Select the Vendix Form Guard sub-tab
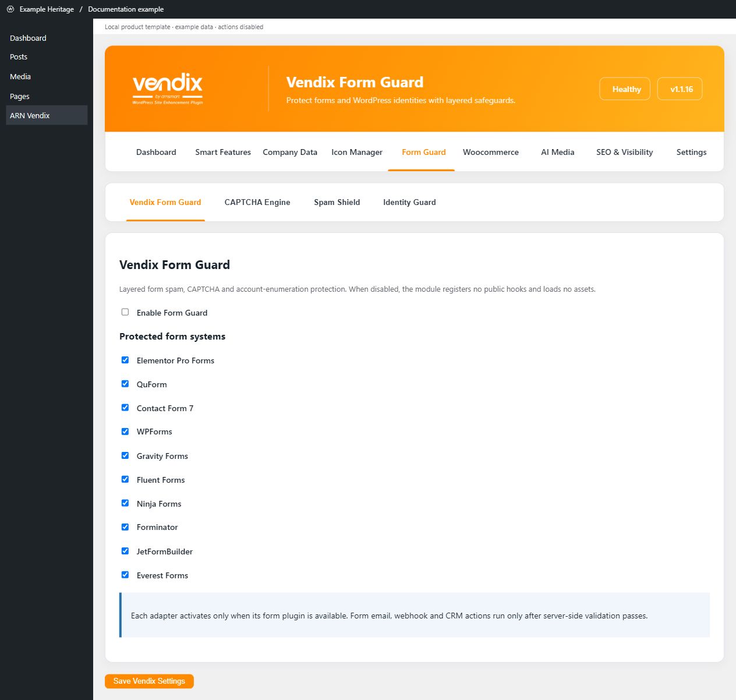 point(165,202)
